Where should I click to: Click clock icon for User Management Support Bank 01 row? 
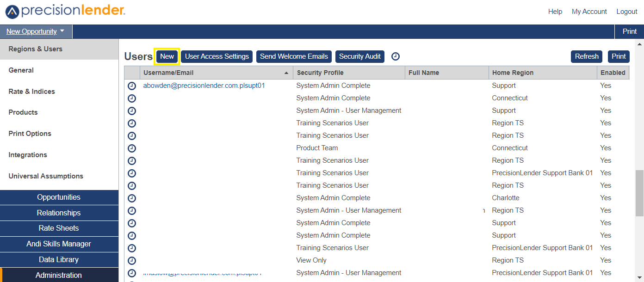[132, 273]
